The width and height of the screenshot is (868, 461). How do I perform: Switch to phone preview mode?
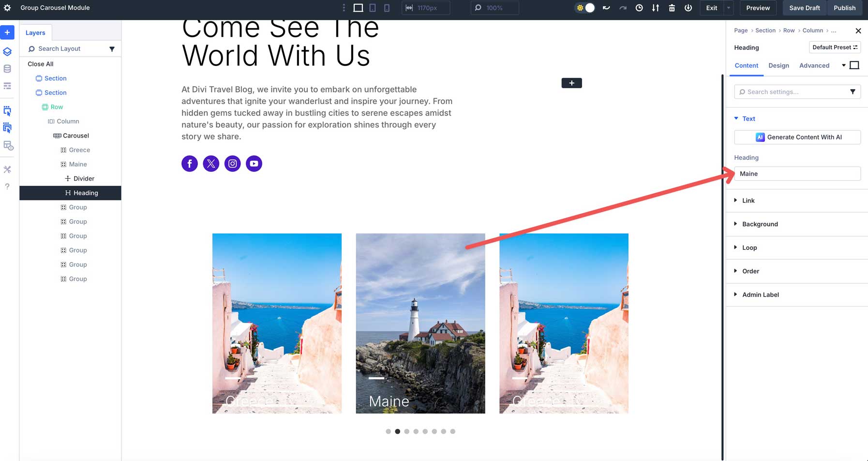pos(387,8)
